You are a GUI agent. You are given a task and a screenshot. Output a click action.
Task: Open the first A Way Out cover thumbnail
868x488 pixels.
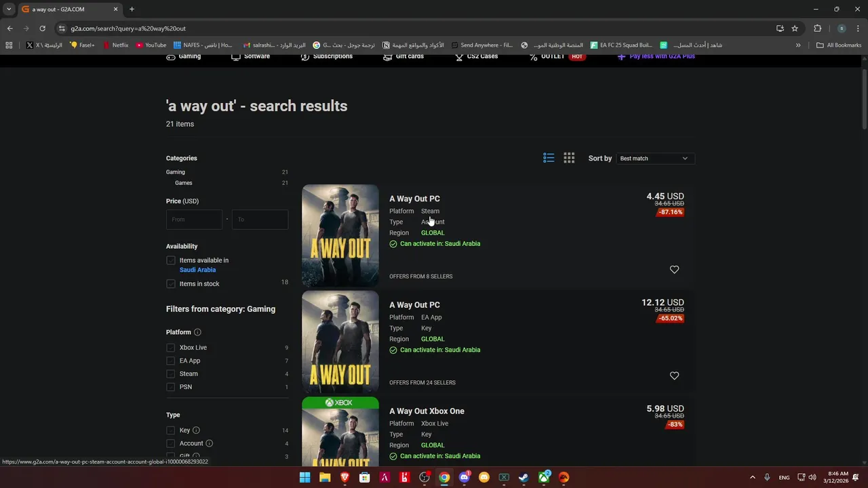click(x=340, y=236)
